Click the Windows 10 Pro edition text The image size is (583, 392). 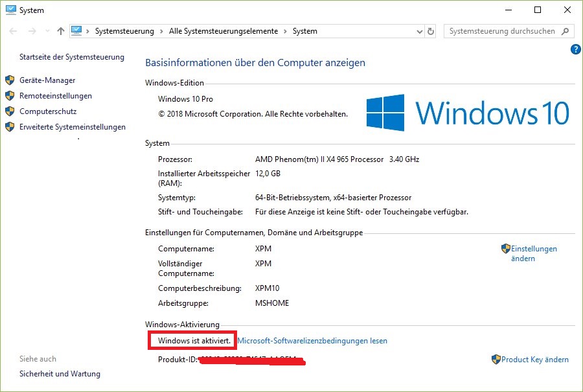185,99
